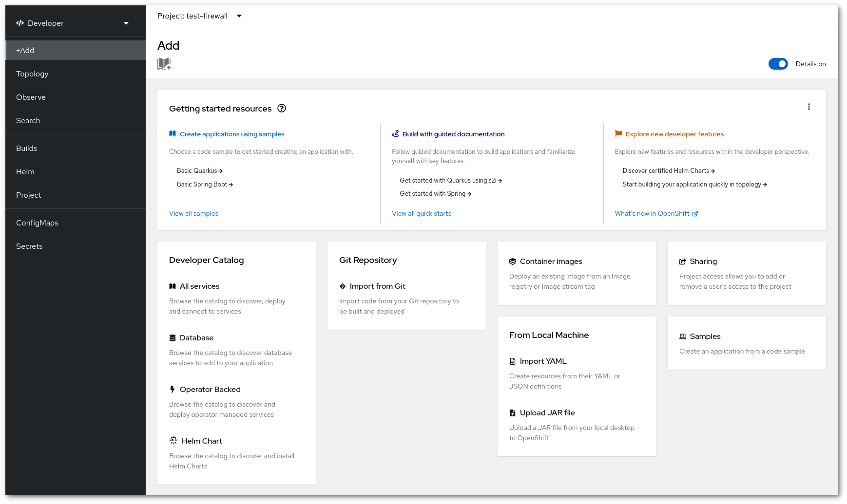Open the Basic Quarkus sample link

coord(200,171)
